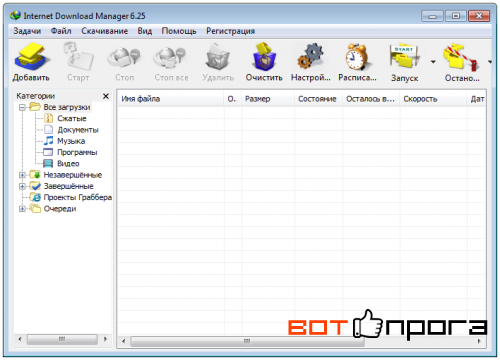Image resolution: width=500 pixels, height=360 pixels.
Task: Click the Запуск queue start icon
Action: [x=404, y=57]
